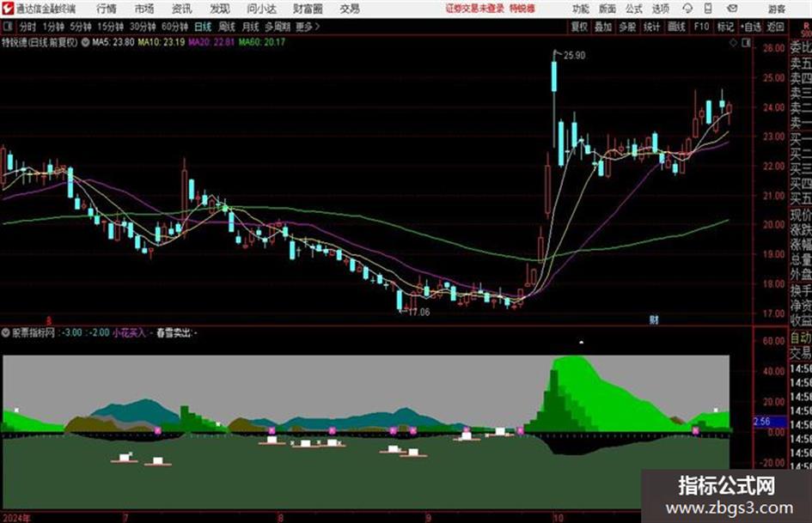Click the 2024年 date axis label
Image resolution: width=812 pixels, height=523 pixels.
click(15, 518)
